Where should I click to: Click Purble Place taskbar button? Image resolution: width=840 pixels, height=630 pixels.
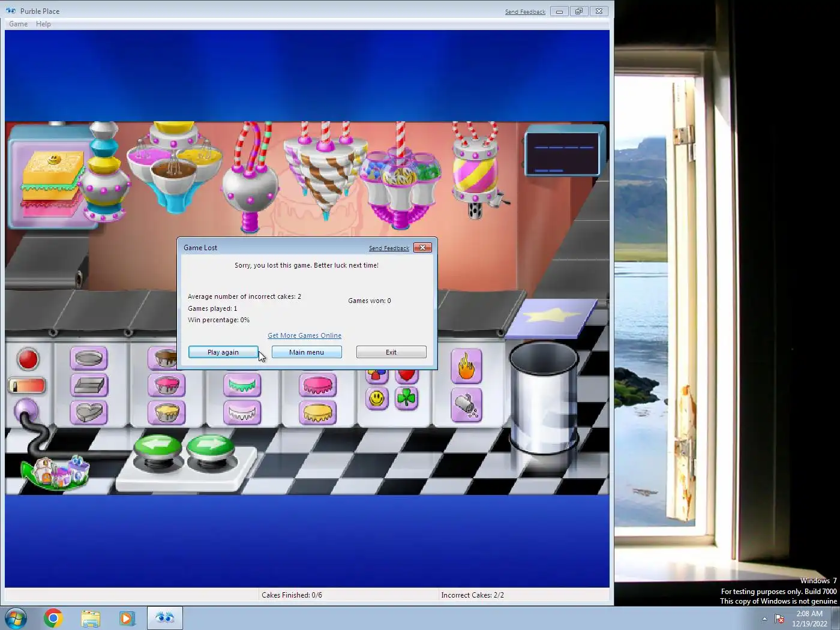click(164, 618)
